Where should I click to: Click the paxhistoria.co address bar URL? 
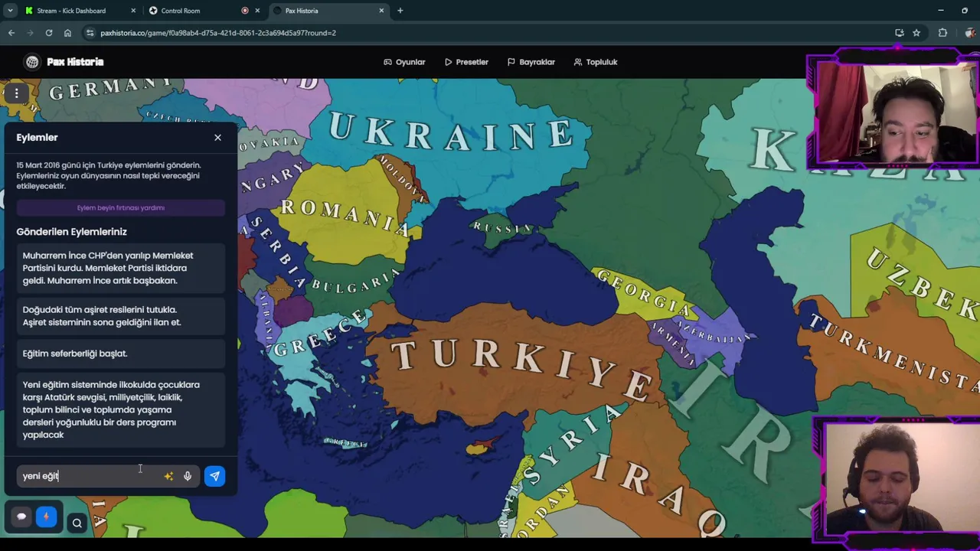[x=218, y=33]
